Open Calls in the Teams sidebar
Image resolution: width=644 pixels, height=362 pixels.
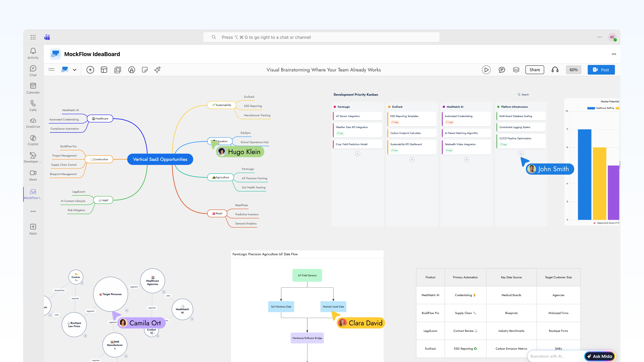tap(33, 106)
